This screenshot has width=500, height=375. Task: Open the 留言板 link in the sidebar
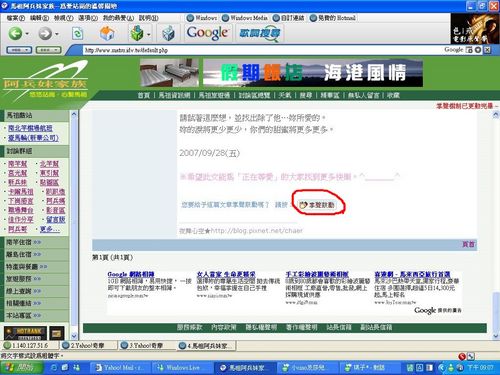(x=56, y=219)
